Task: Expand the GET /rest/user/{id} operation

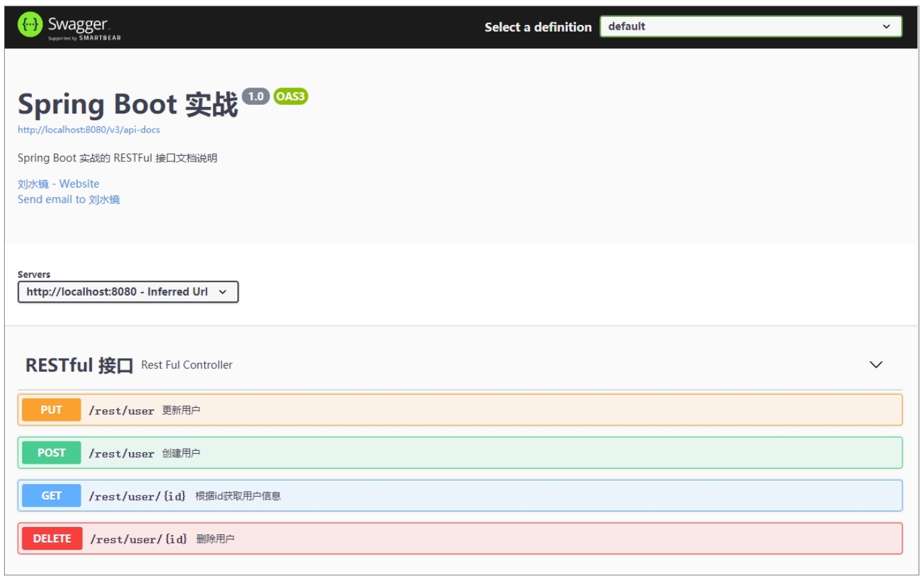Action: 460,496
